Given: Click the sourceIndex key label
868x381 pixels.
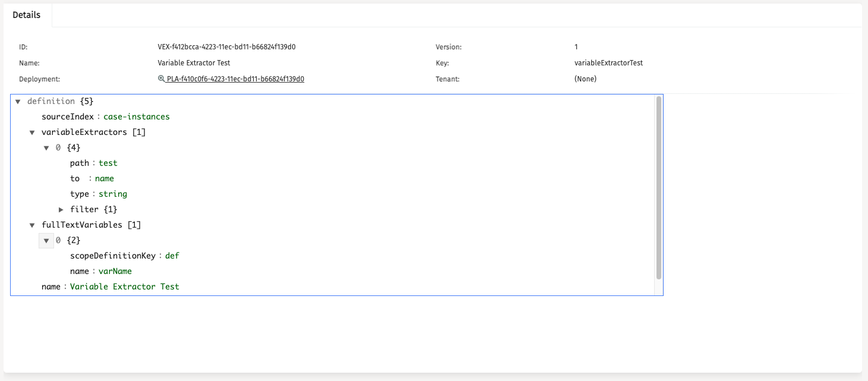Looking at the screenshot, I should (68, 117).
